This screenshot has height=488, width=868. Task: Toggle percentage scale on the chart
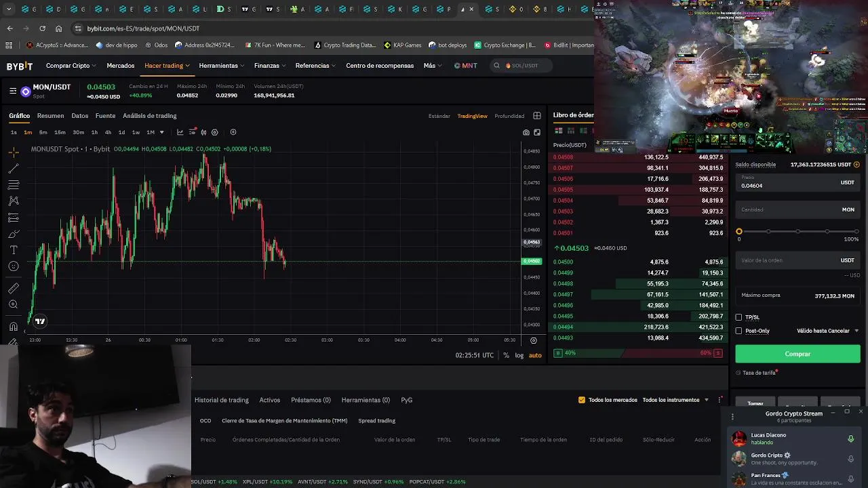pyautogui.click(x=506, y=355)
